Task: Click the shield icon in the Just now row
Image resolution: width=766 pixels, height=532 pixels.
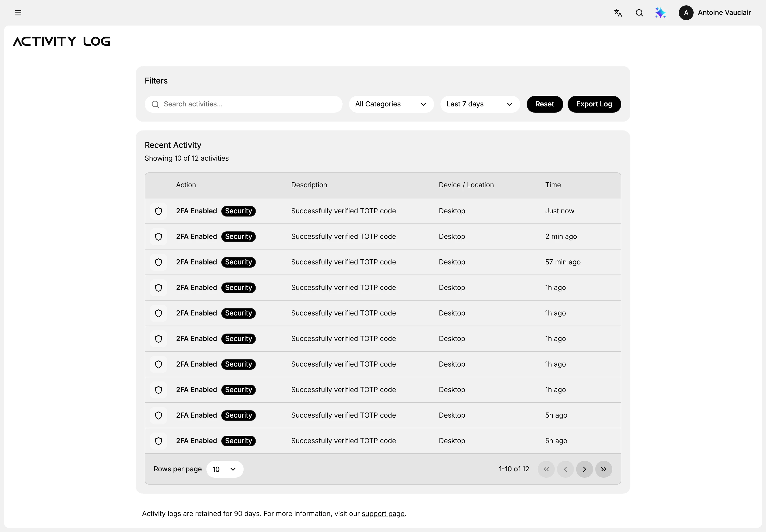Action: coord(158,211)
